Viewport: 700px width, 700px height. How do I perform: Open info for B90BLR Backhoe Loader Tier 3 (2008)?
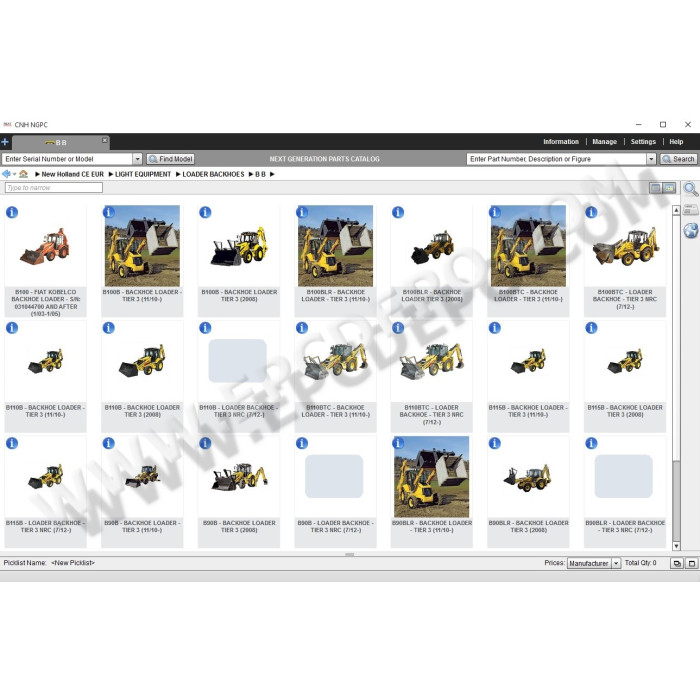[495, 443]
